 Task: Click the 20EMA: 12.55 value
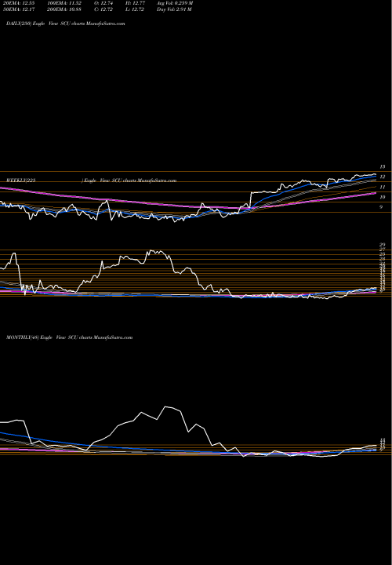[20, 3]
